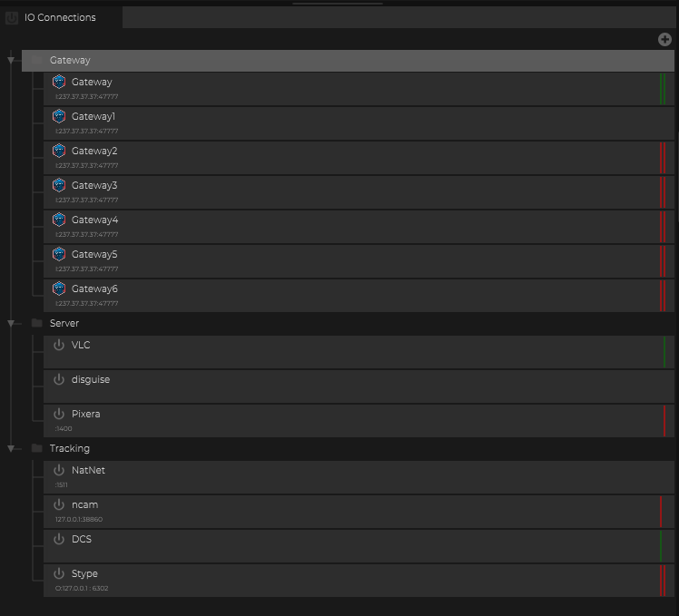Viewport: 679px width, 616px height.
Task: Collapse the Server folder group
Action: pos(11,323)
